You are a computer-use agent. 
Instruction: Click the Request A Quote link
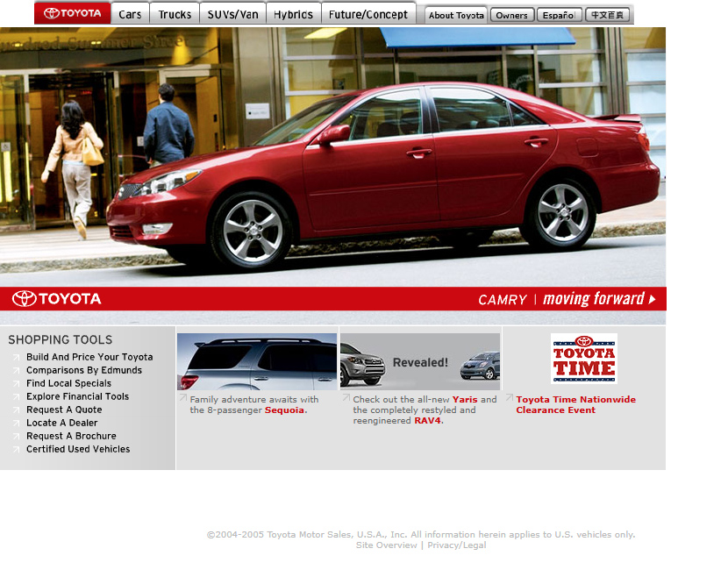[x=64, y=410]
